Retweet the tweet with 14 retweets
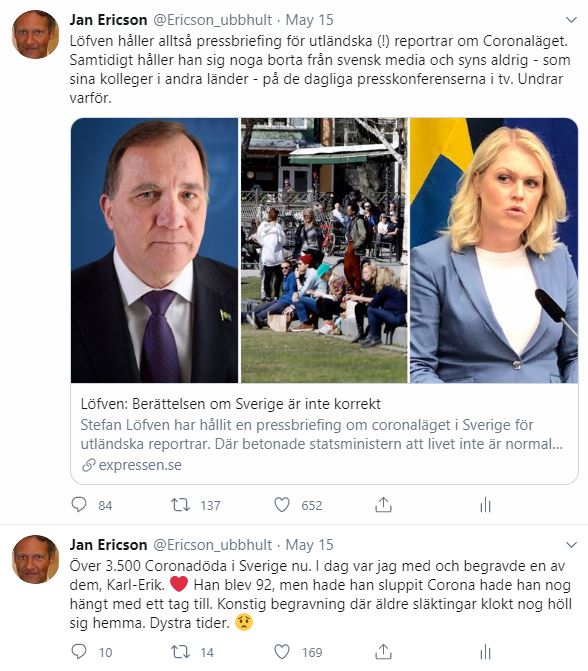The width and height of the screenshot is (588, 671). click(x=180, y=652)
